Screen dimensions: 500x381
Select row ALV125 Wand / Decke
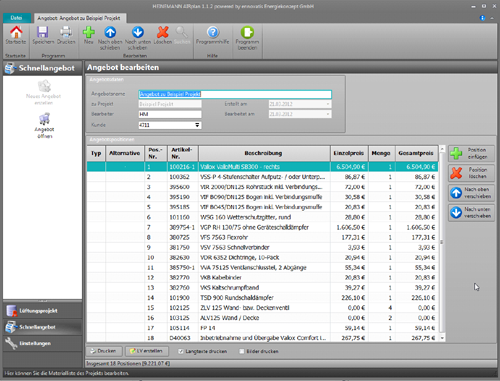pyautogui.click(x=262, y=318)
